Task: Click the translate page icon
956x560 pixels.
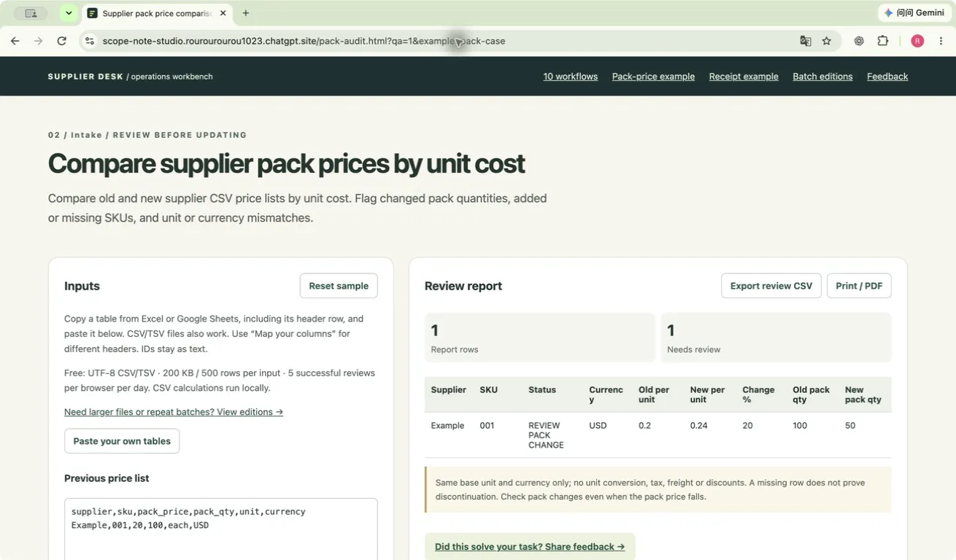Action: point(806,42)
